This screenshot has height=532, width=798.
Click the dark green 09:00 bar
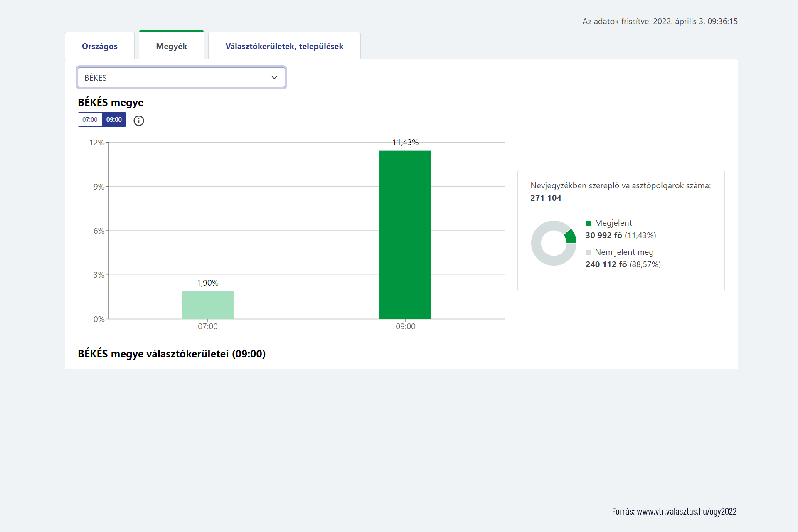(405, 235)
